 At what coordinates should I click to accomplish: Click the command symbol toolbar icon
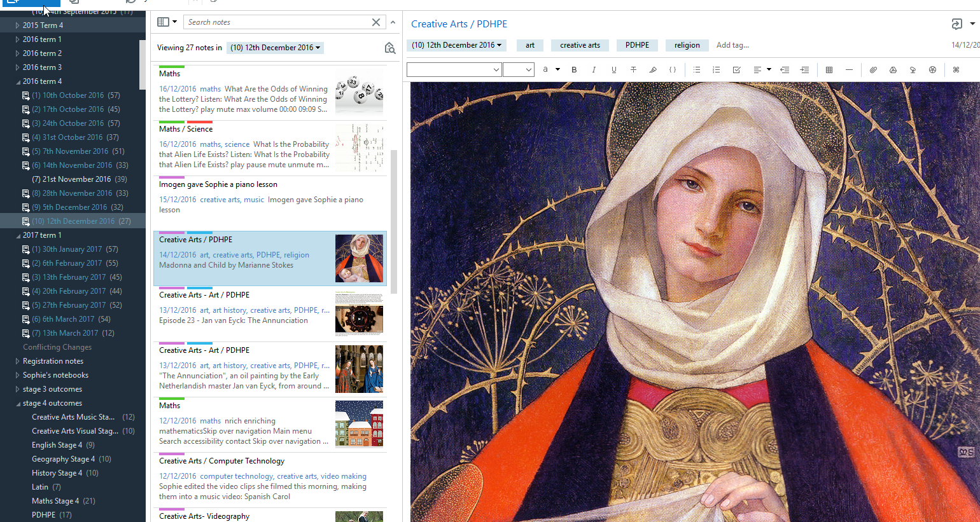pos(956,70)
